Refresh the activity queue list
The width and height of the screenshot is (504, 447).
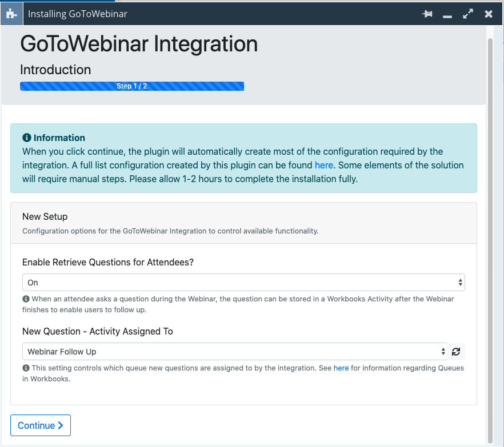(x=456, y=352)
